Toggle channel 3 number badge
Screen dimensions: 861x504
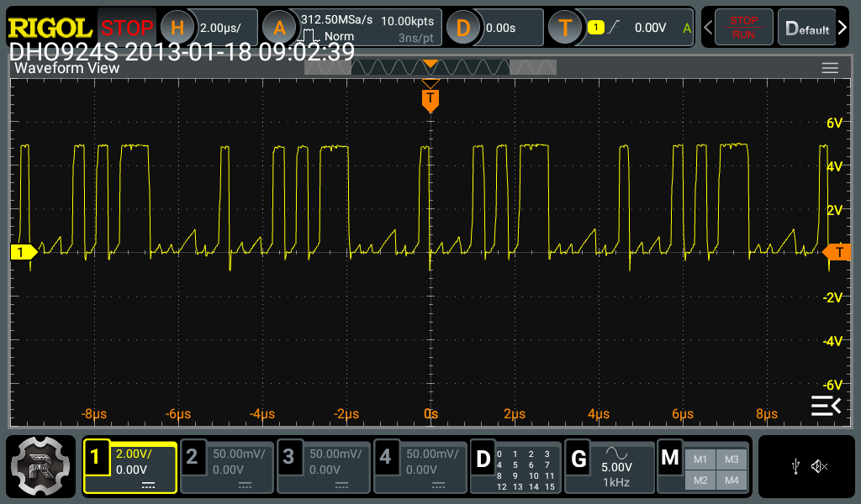tap(288, 457)
